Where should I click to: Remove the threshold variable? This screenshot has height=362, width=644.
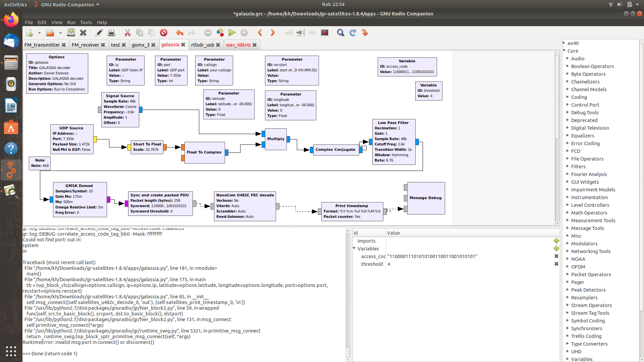(x=556, y=264)
